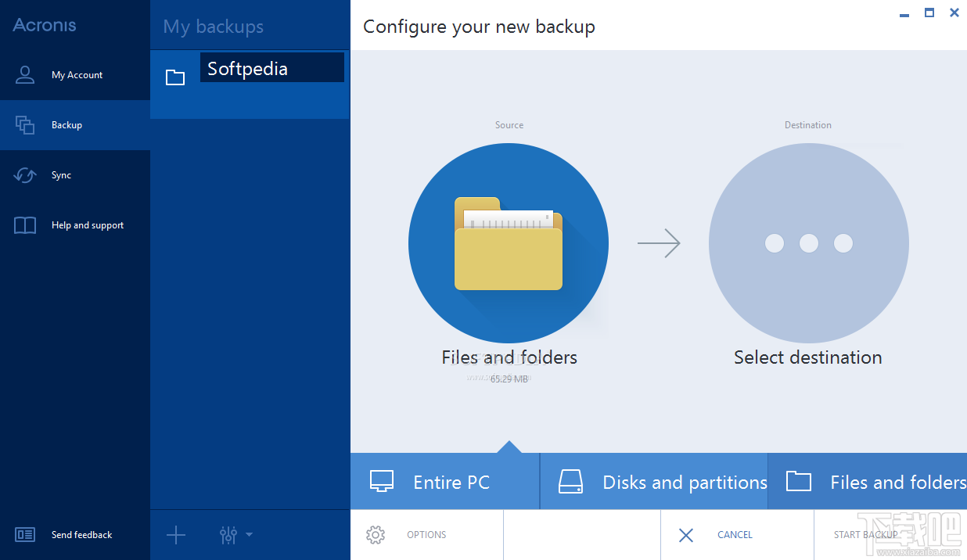Add a new backup with the plus icon
The image size is (967, 560).
coord(175,535)
